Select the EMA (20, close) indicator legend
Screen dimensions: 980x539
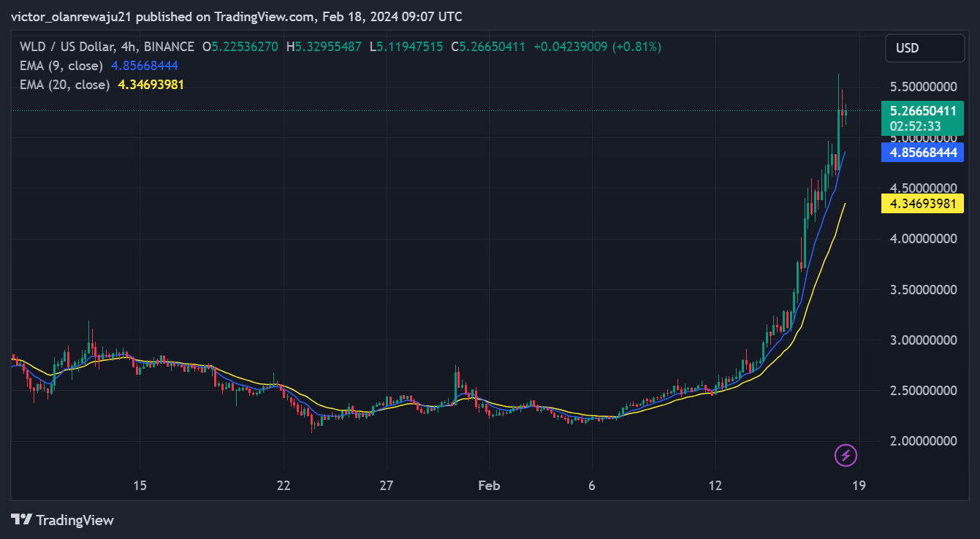click(65, 85)
